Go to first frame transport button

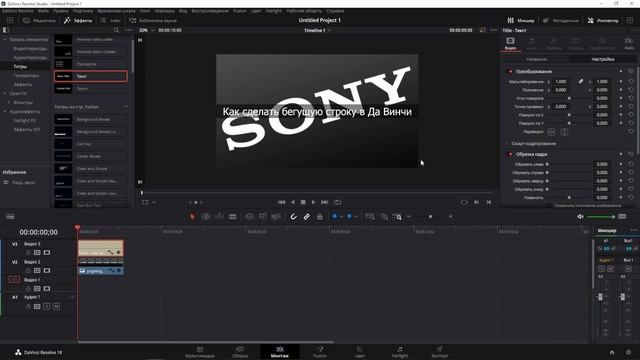click(282, 202)
